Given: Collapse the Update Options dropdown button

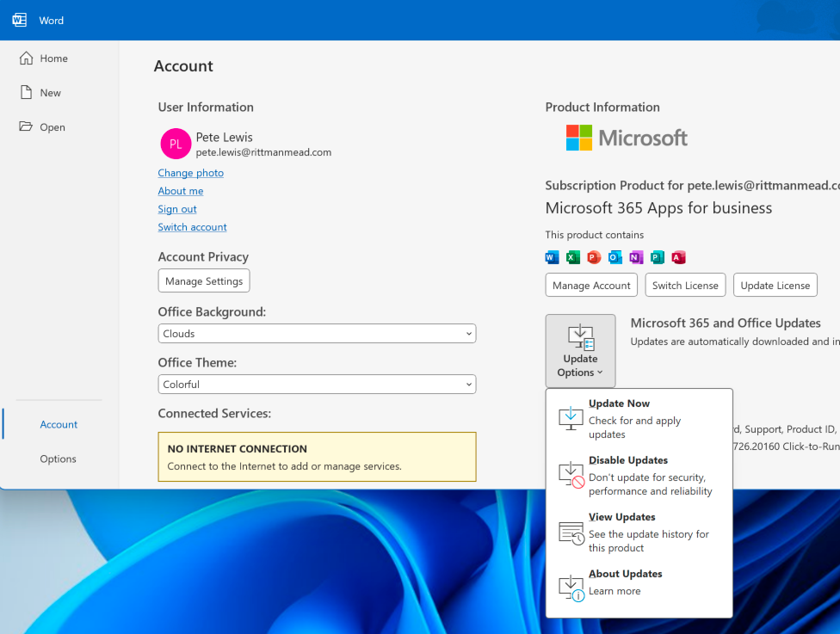Looking at the screenshot, I should pyautogui.click(x=580, y=351).
